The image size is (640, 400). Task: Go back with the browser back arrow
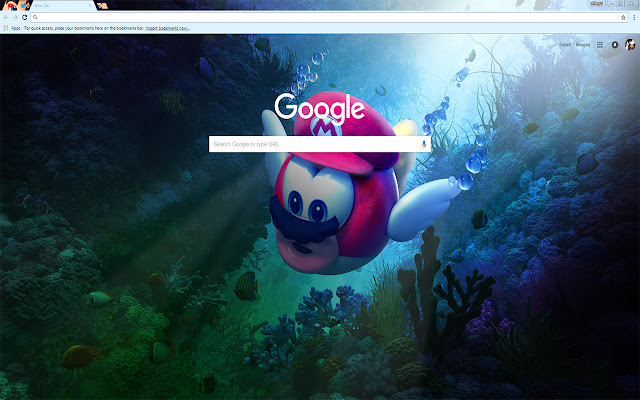click(x=6, y=18)
